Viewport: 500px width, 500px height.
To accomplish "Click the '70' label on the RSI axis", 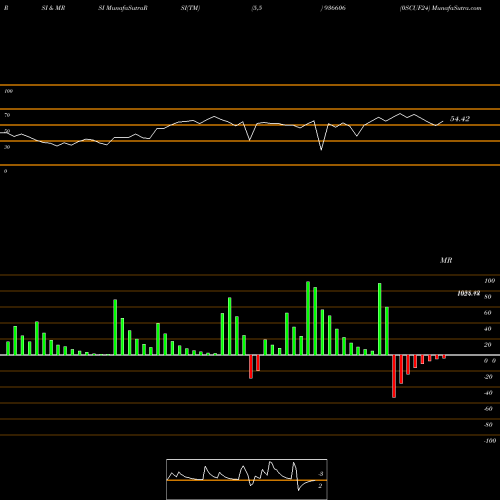I will click(x=7, y=115).
